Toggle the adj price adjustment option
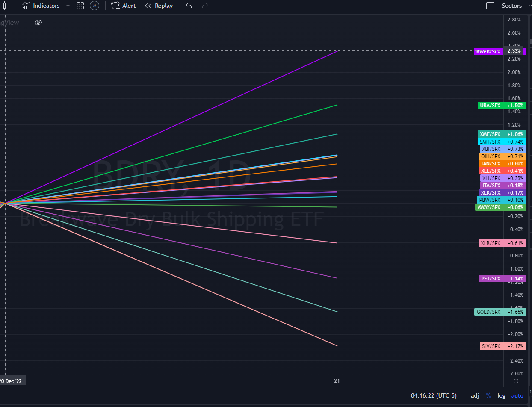 coord(475,396)
